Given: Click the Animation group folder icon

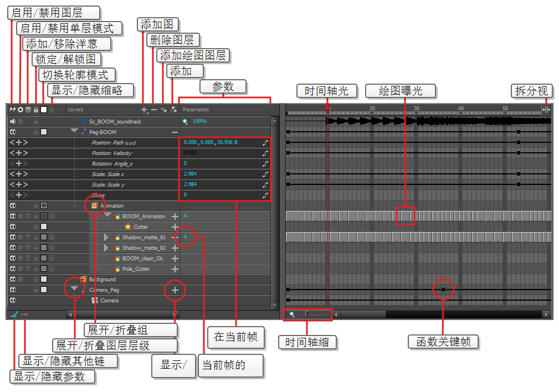Looking at the screenshot, I should point(94,205).
